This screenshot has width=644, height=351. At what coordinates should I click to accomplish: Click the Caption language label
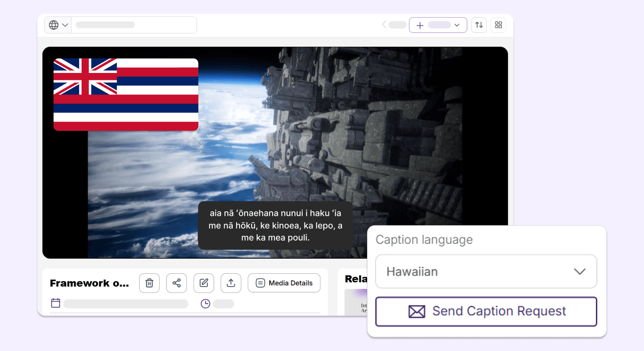point(424,239)
